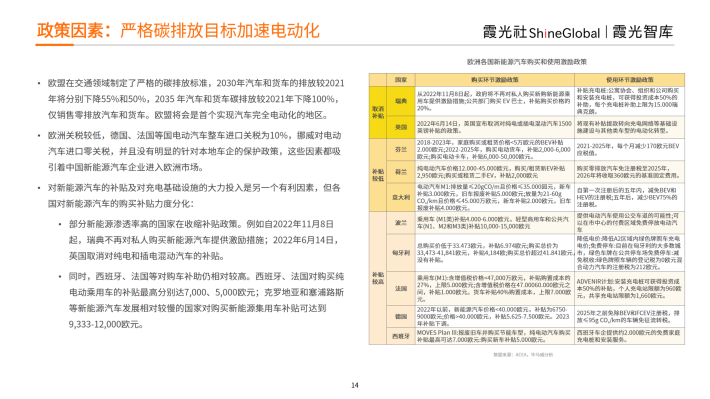Screen dimensions: 710x399
Task: Select the 取消补贴 yellow category cell
Action: (x=378, y=112)
